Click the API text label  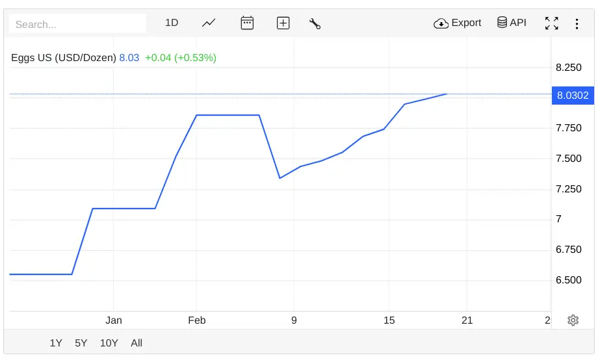pos(518,23)
